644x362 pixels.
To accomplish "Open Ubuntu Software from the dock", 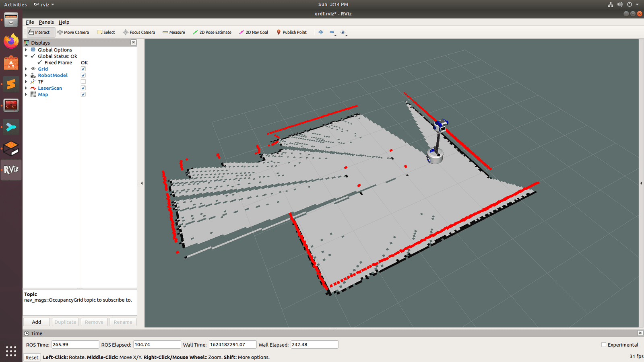I will click(x=11, y=63).
